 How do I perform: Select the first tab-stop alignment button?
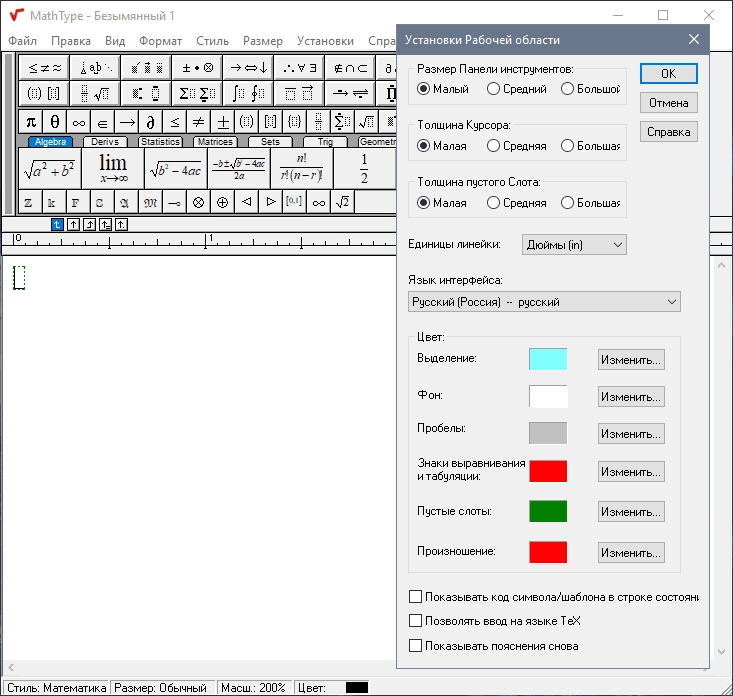[57, 225]
